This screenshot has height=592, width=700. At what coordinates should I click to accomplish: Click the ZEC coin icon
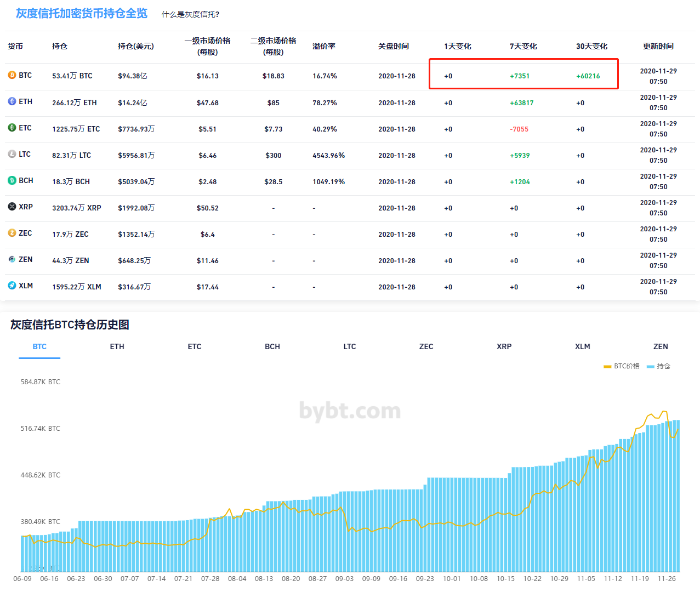click(x=12, y=233)
